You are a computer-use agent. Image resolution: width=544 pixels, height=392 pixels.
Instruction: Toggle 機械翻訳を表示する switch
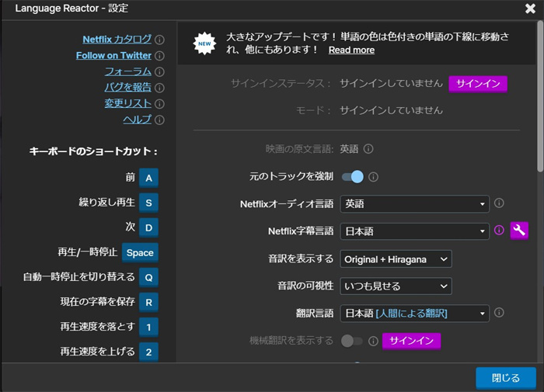352,341
